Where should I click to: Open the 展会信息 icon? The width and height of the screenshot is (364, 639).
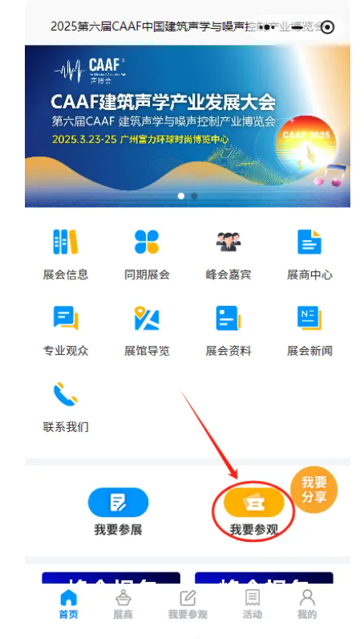tap(65, 242)
